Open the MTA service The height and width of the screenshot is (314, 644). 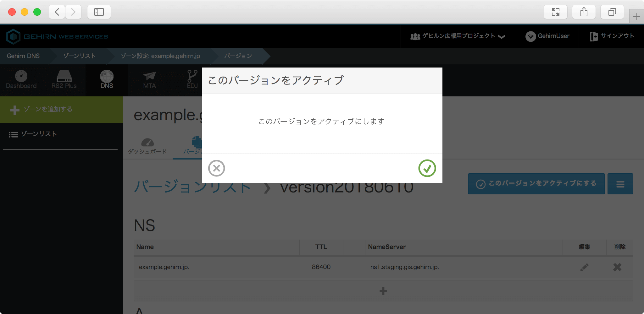(x=149, y=80)
